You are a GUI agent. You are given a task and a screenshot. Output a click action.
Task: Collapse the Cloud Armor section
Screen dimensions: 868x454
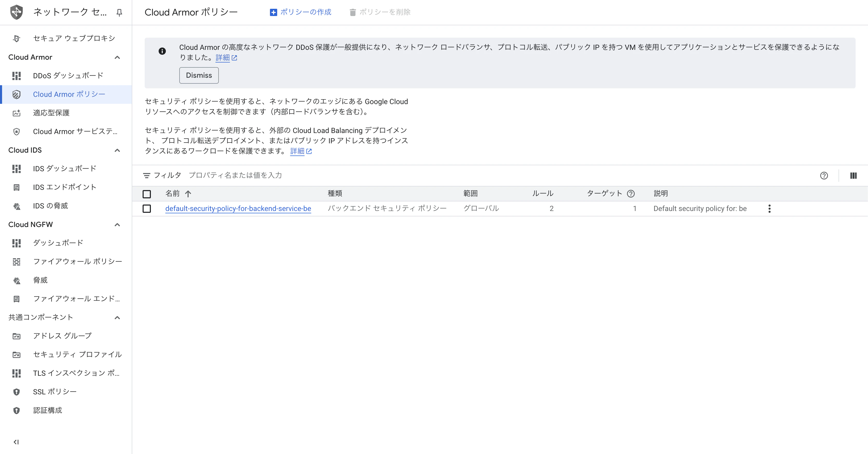117,57
